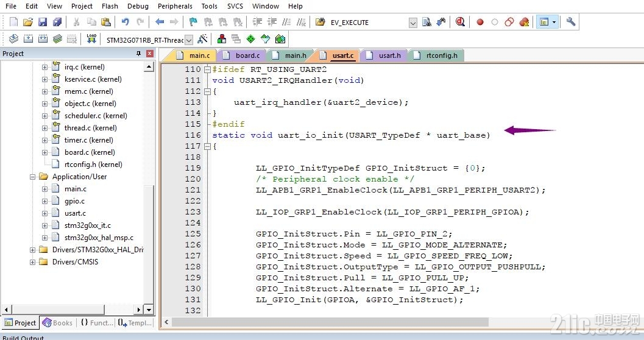Expand usart.c in Application/User
This screenshot has height=340, width=644.
(44, 213)
